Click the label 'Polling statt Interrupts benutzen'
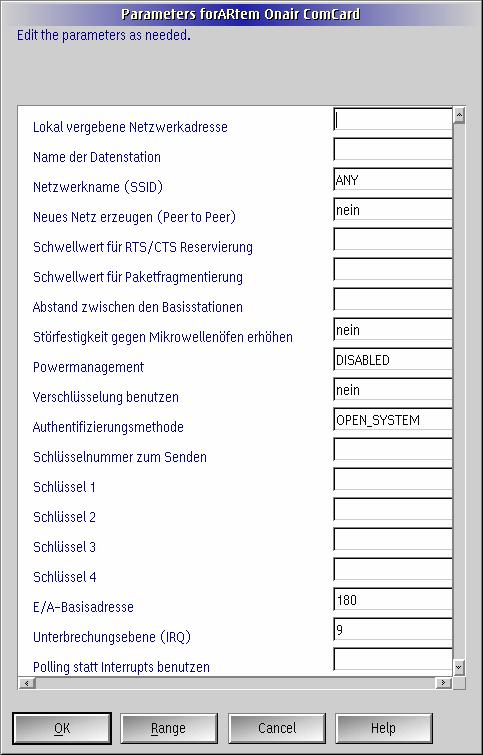 (121, 667)
